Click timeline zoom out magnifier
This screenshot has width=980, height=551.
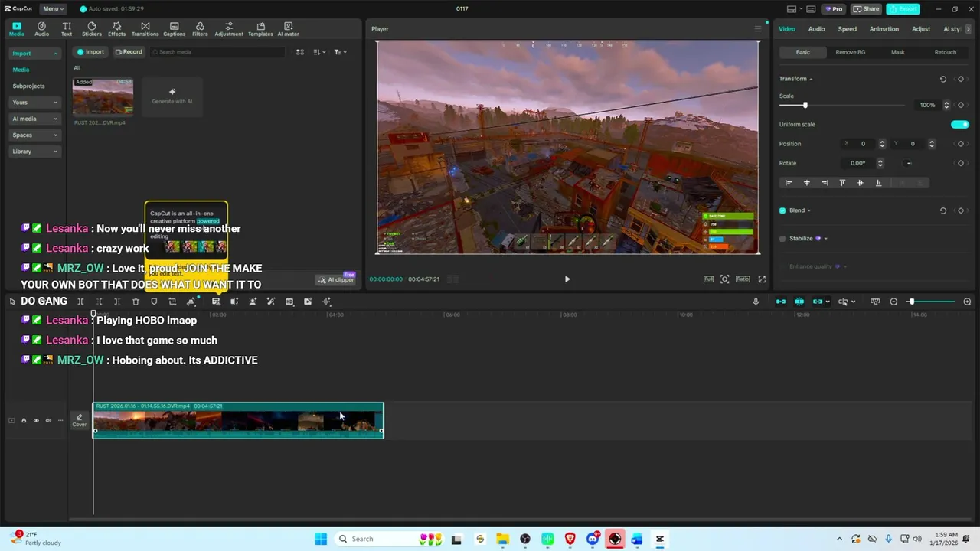(893, 302)
